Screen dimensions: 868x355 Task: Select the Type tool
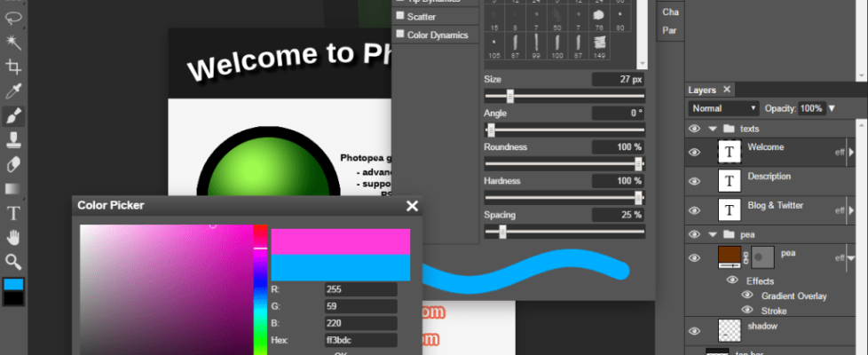13,213
